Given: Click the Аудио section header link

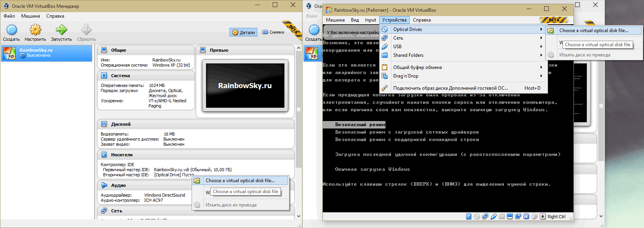Looking at the screenshot, I should click(118, 185).
